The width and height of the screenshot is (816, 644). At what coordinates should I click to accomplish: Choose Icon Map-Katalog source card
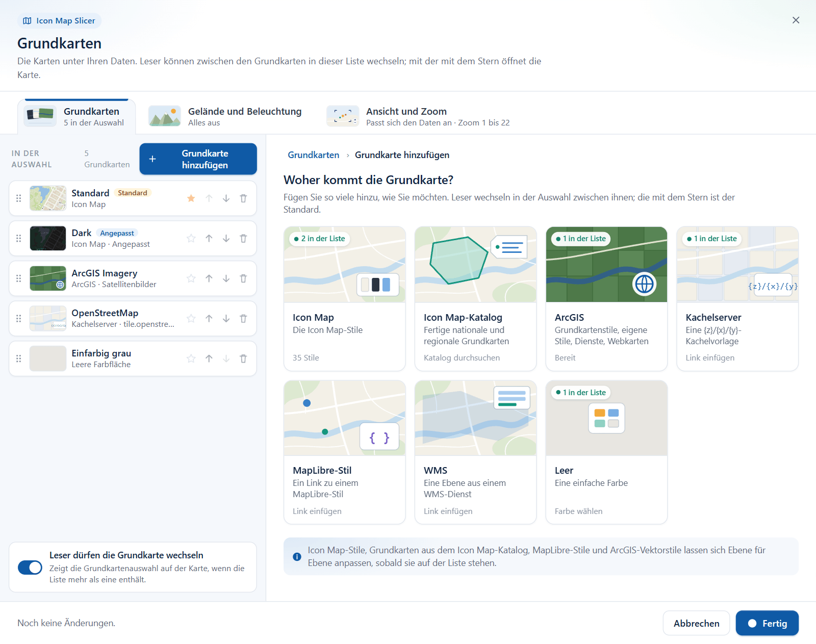coord(475,299)
